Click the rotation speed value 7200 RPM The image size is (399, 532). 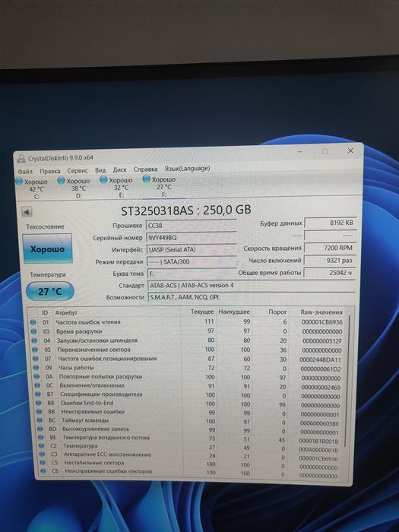click(x=331, y=248)
